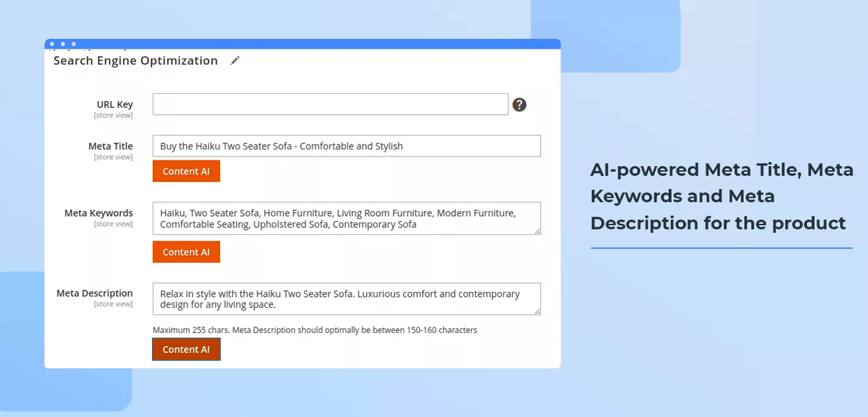
Task: Click the URL Key field label
Action: pos(115,105)
